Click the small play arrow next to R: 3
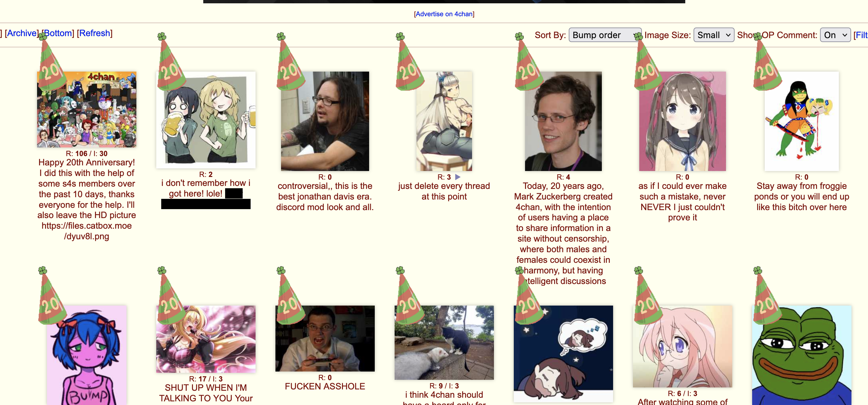 point(458,177)
